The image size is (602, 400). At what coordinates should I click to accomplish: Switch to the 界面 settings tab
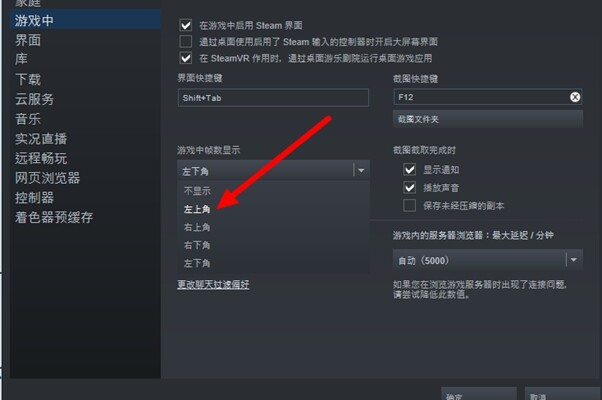point(28,40)
